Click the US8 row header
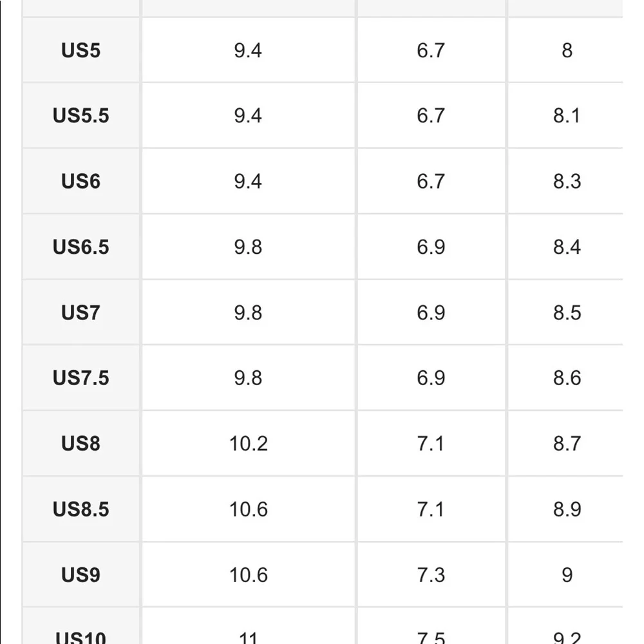 coord(81,444)
